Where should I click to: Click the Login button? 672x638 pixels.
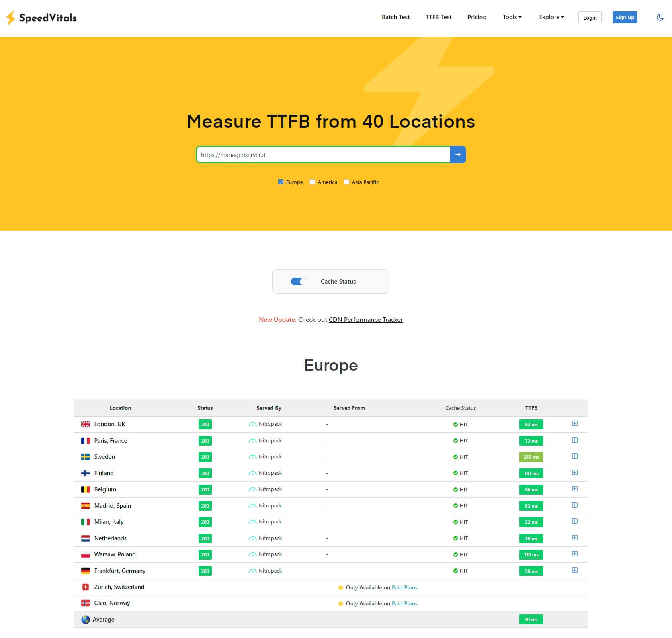tap(590, 18)
